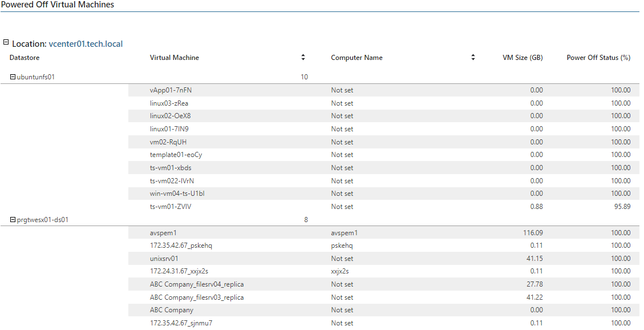Click the ubuntunfs01 datastore name
The width and height of the screenshot is (644, 330).
pyautogui.click(x=36, y=77)
